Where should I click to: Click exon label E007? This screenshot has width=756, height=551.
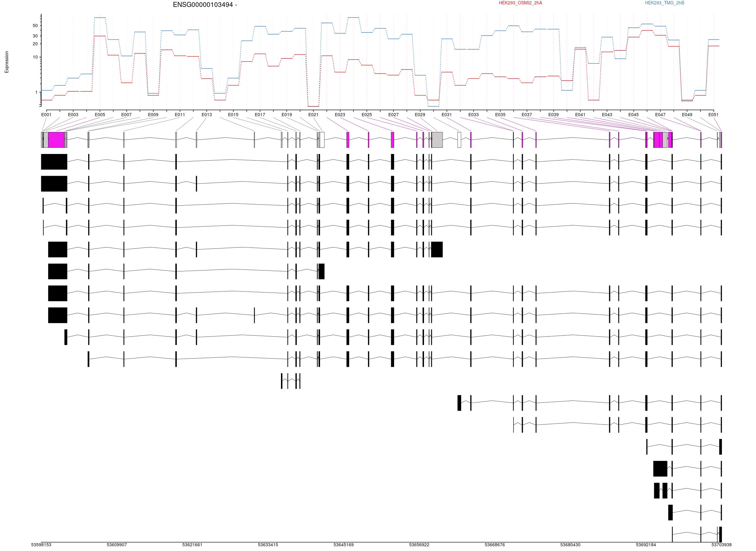tap(126, 115)
